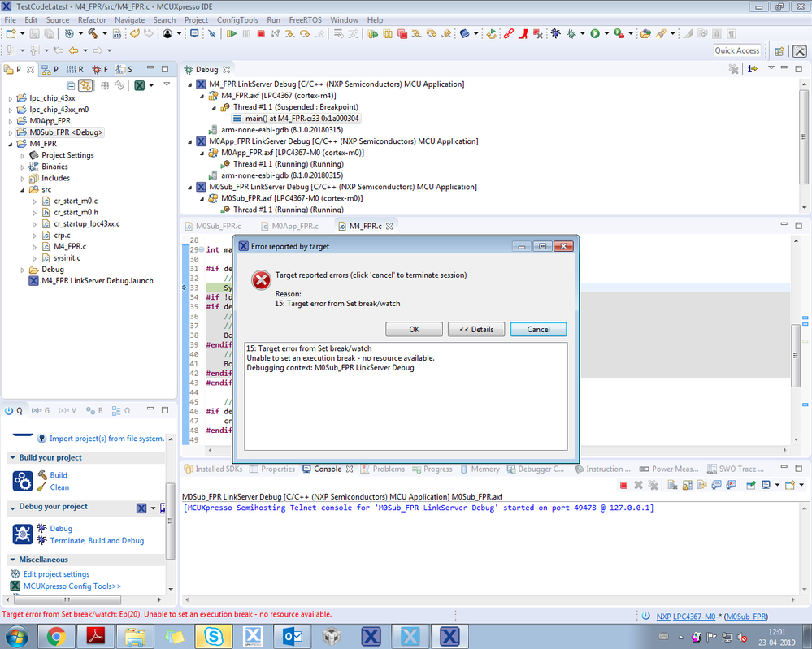
Task: Collapse the M4_FPR project node
Action: coord(11,144)
